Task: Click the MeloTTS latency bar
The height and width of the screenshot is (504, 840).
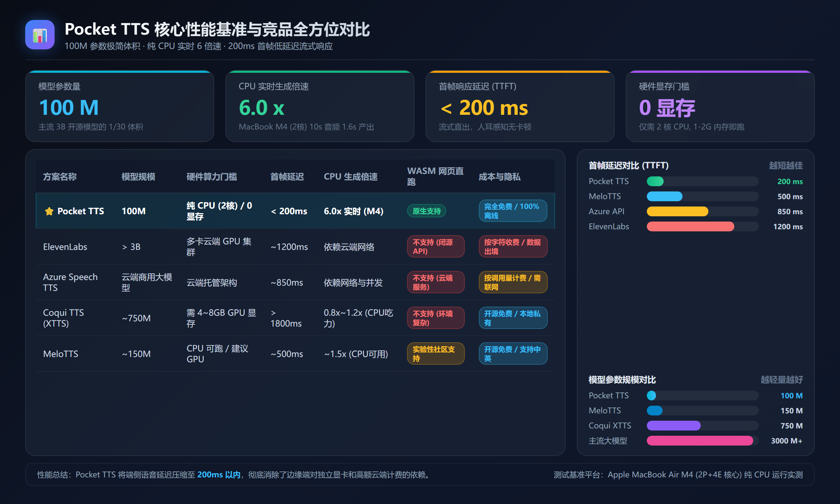Action: (x=664, y=196)
